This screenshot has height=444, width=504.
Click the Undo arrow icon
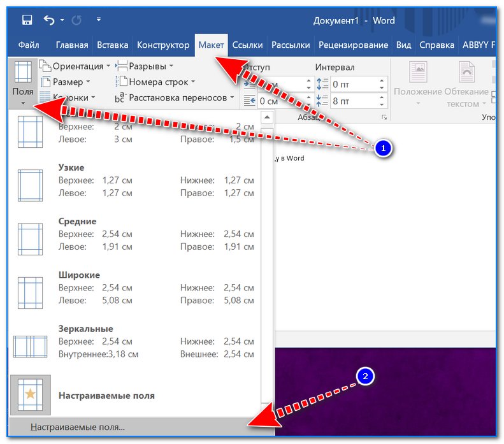click(x=49, y=20)
